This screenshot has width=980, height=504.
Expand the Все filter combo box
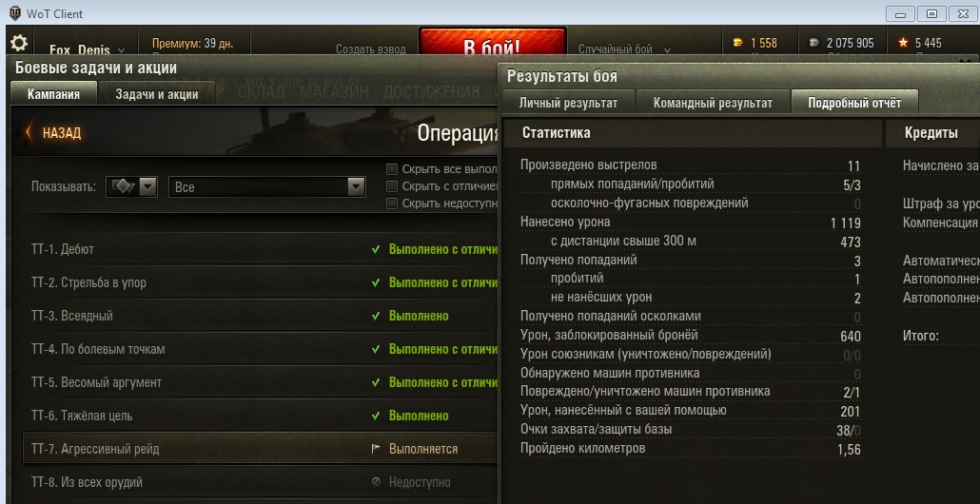point(266,186)
